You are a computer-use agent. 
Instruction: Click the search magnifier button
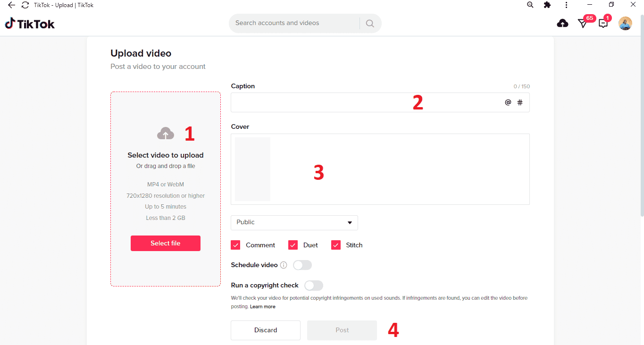pos(370,23)
